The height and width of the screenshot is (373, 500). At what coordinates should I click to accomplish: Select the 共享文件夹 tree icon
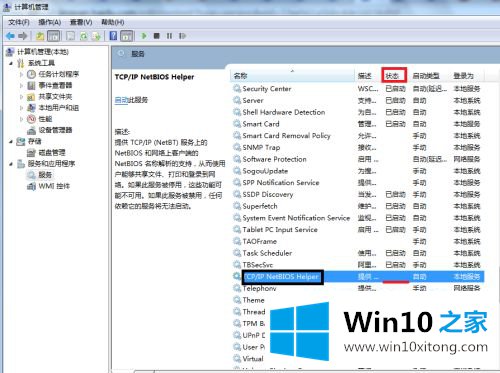point(31,97)
